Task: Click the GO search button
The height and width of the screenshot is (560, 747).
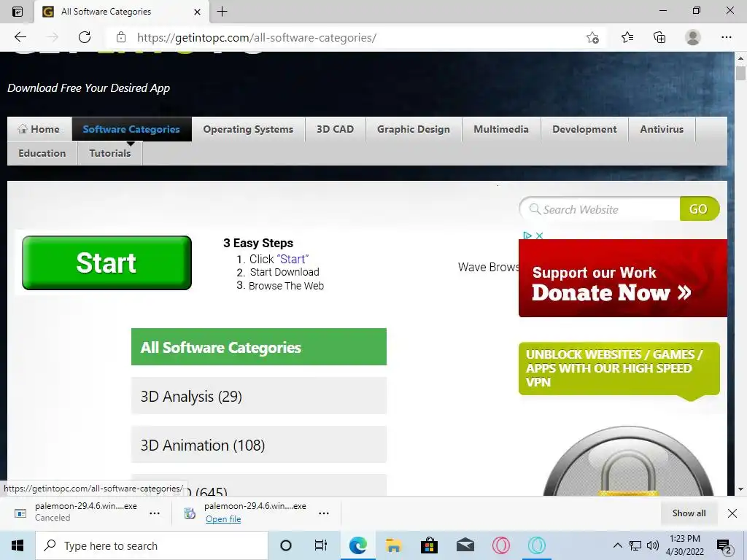Action: coord(698,209)
